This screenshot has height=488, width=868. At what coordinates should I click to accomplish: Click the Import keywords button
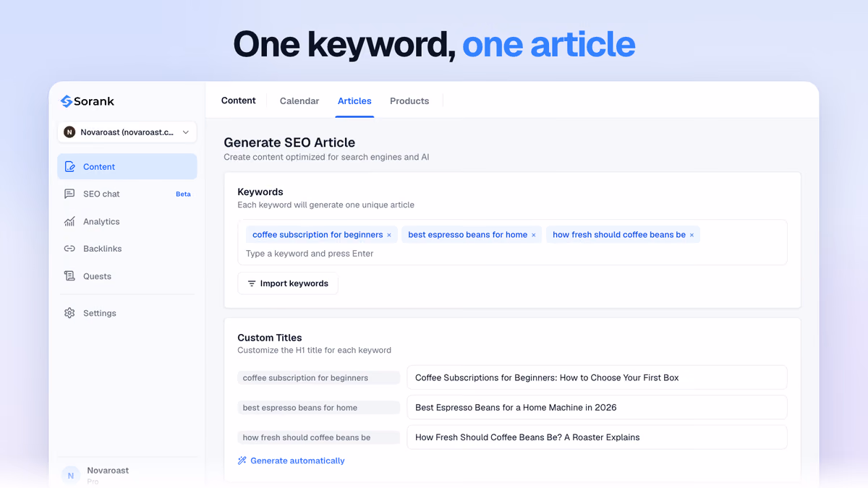click(288, 283)
